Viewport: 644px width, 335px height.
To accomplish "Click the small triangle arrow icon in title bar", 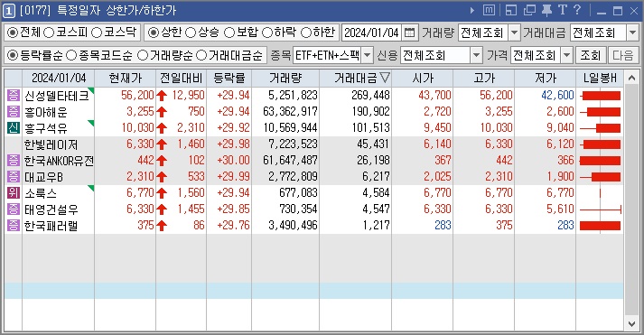I will [x=472, y=10].
